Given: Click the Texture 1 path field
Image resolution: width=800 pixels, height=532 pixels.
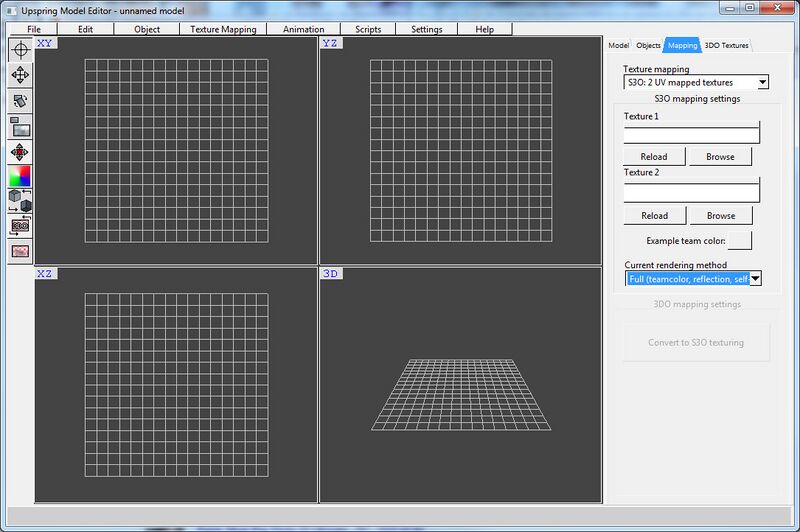Looking at the screenshot, I should click(x=691, y=134).
